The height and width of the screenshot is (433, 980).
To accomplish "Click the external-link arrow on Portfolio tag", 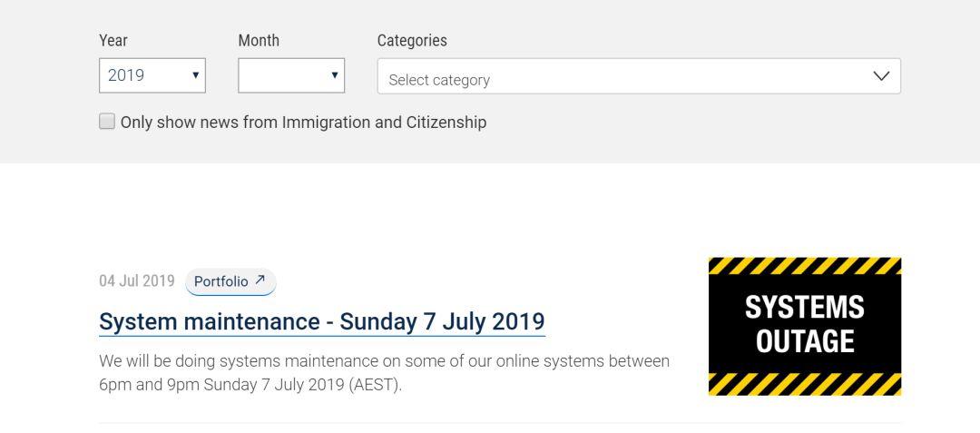I will click(260, 280).
